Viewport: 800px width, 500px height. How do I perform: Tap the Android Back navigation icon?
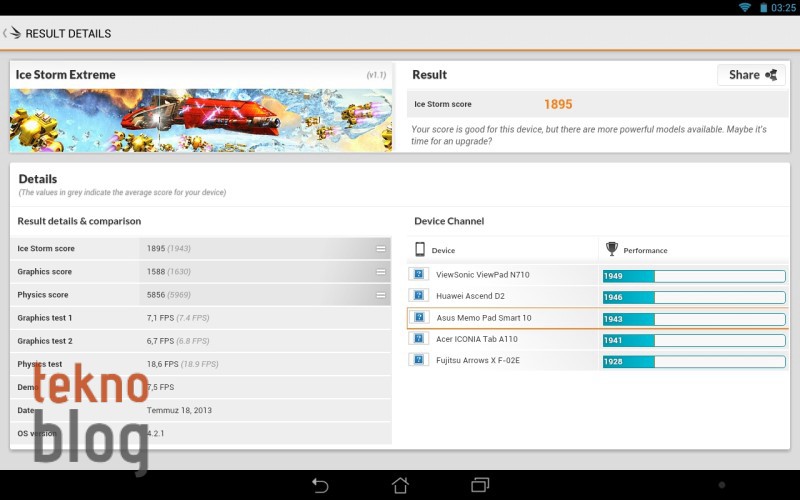click(320, 485)
